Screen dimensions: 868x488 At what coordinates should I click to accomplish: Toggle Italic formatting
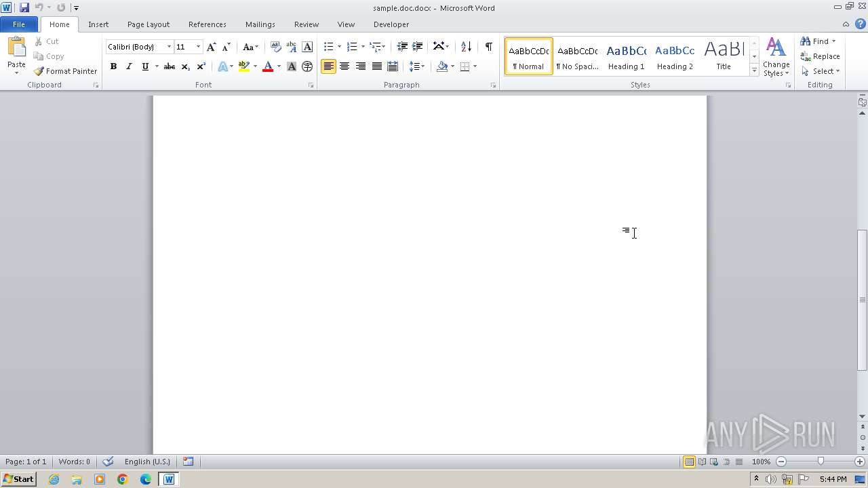click(129, 66)
